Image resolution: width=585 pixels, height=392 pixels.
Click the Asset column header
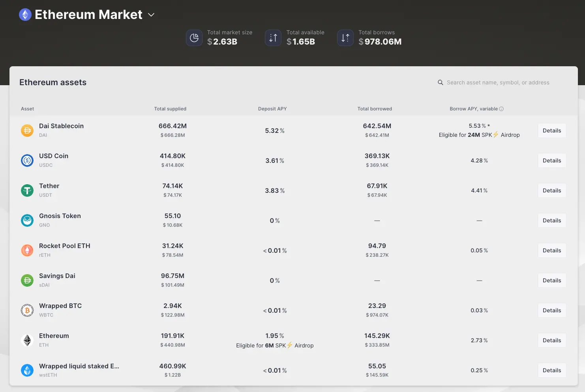click(x=28, y=109)
